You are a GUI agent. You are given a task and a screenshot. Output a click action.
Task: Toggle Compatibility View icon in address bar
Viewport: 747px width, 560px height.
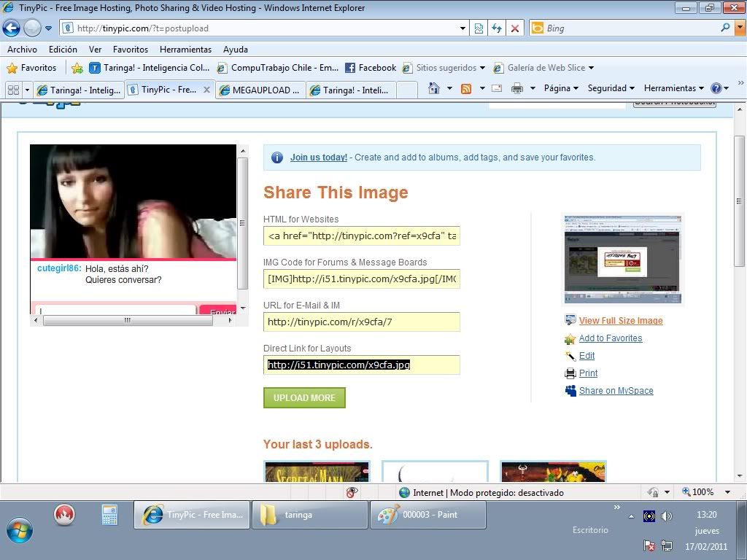pos(479,28)
